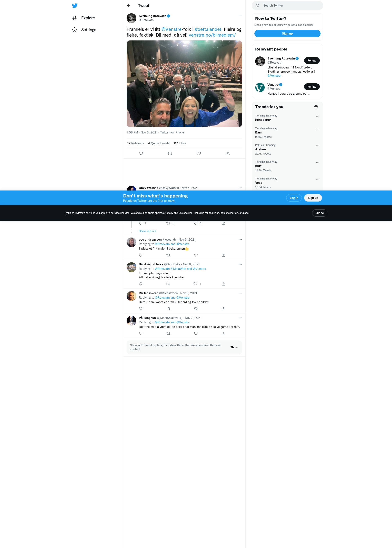Go back using the arrow icon
This screenshot has height=548, width=392.
tap(129, 6)
